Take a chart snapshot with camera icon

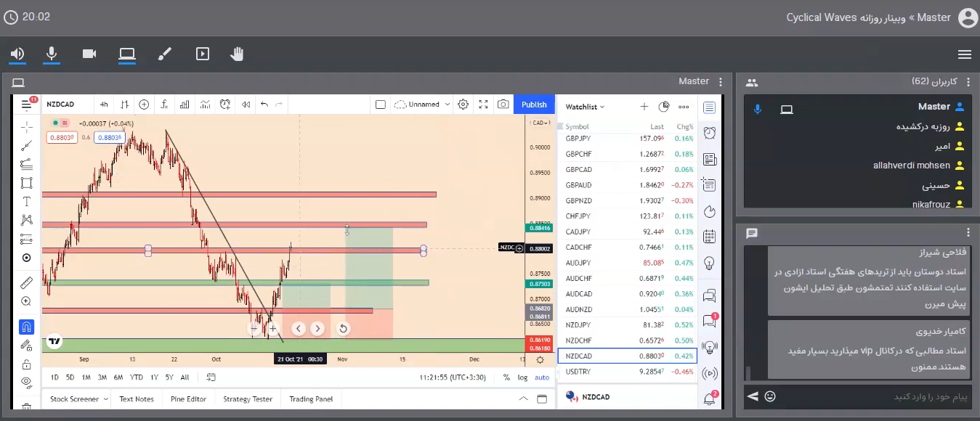[503, 105]
